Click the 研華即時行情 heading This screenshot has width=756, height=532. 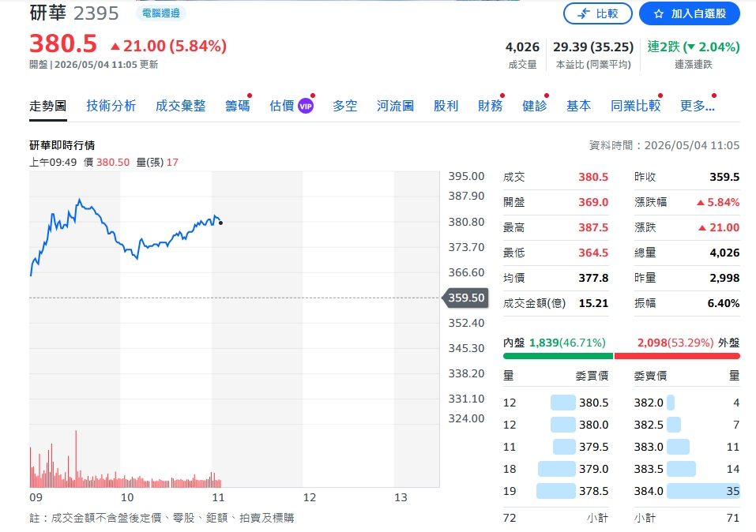62,145
